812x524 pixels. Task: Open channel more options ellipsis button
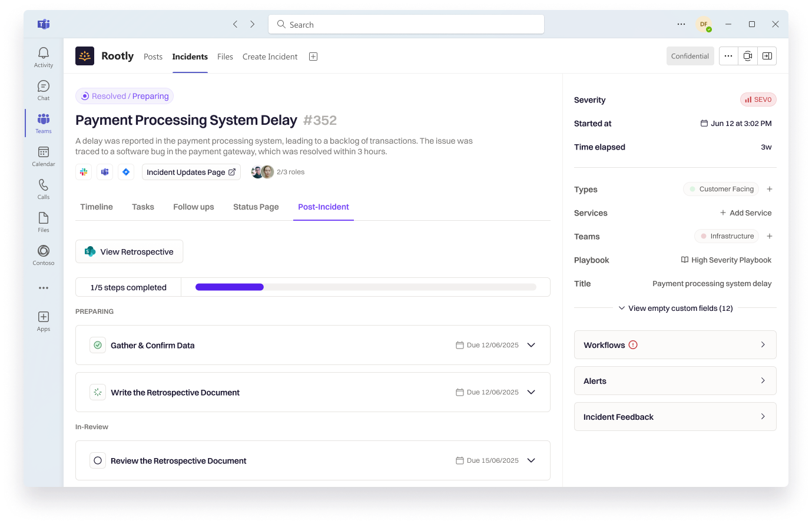pyautogui.click(x=728, y=56)
